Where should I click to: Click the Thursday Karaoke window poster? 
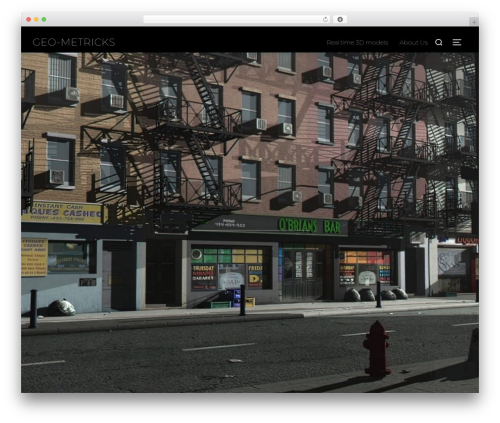point(204,277)
